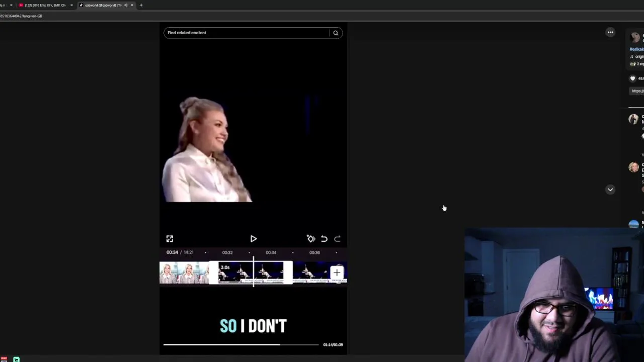Close the cabworld TikTok tab
This screenshot has width=644, height=362.
[x=132, y=5]
